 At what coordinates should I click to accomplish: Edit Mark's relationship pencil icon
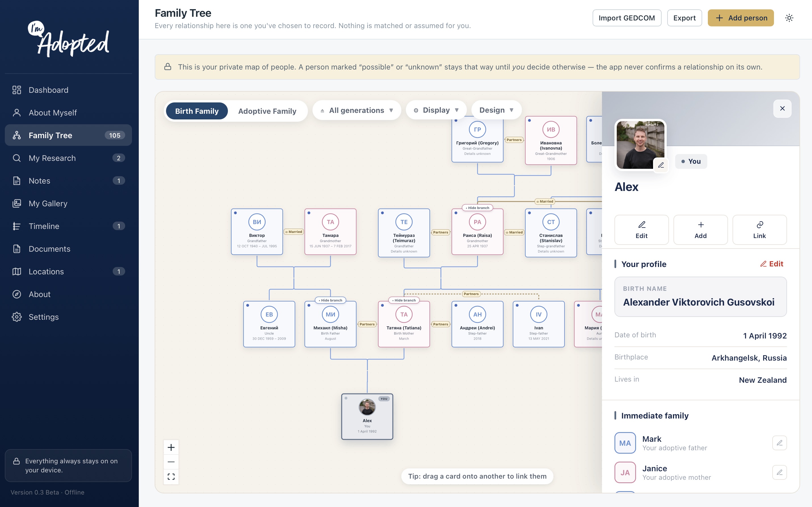(x=779, y=443)
